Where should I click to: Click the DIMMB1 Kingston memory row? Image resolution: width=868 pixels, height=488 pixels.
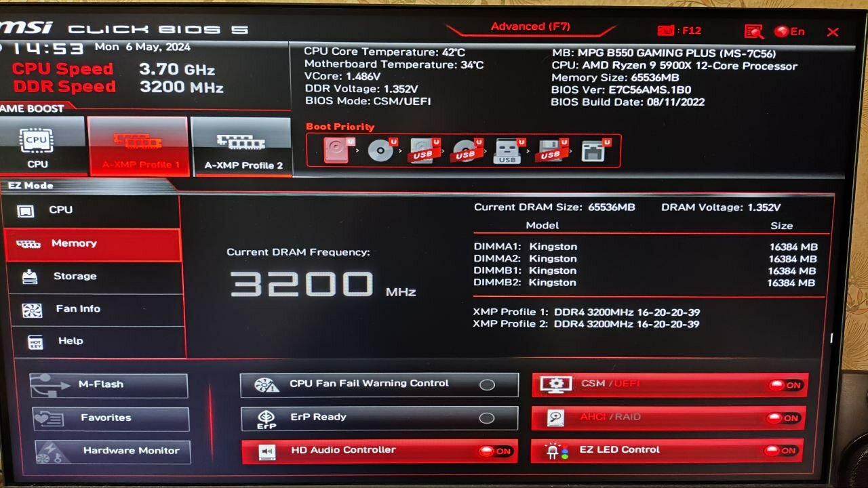(x=644, y=271)
